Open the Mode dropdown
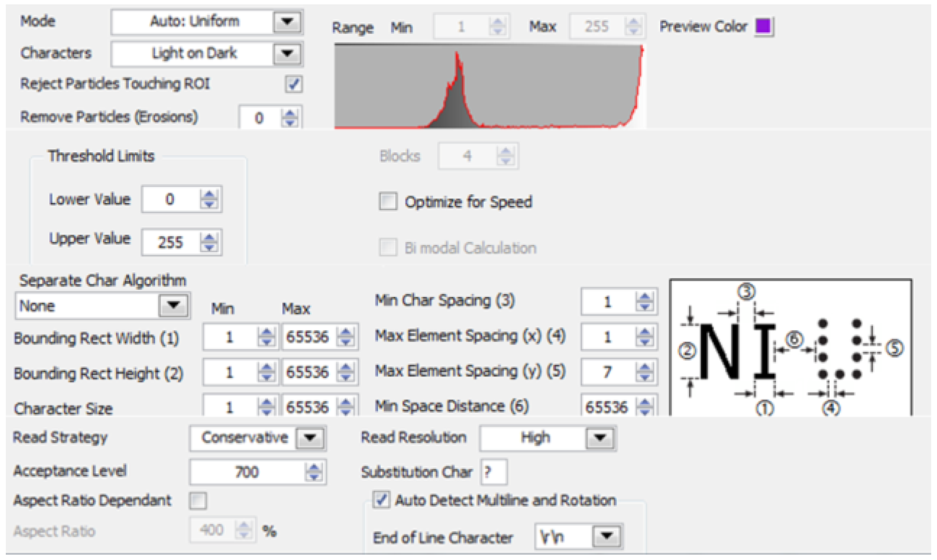 click(287, 22)
